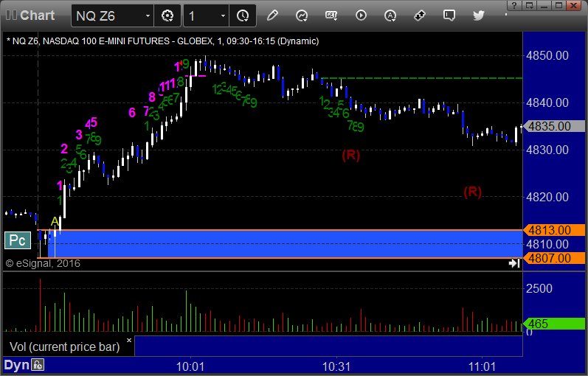Click the 4810.00 price axis label

click(547, 245)
